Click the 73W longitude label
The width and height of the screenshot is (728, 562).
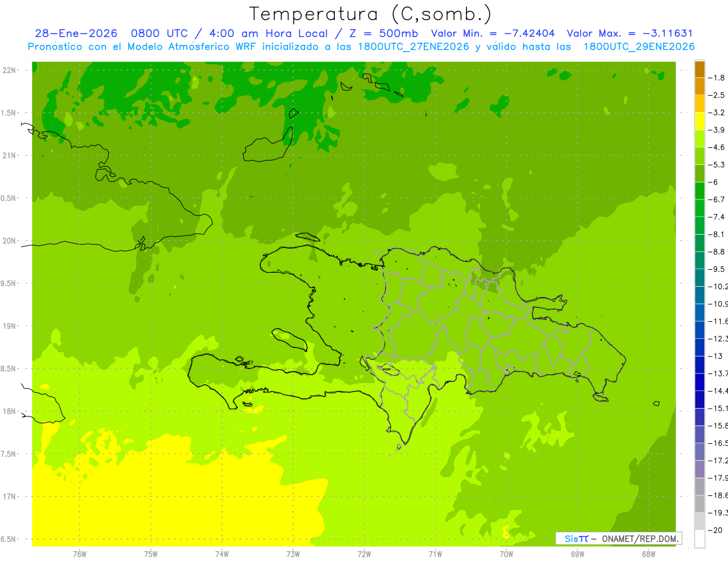tap(293, 554)
